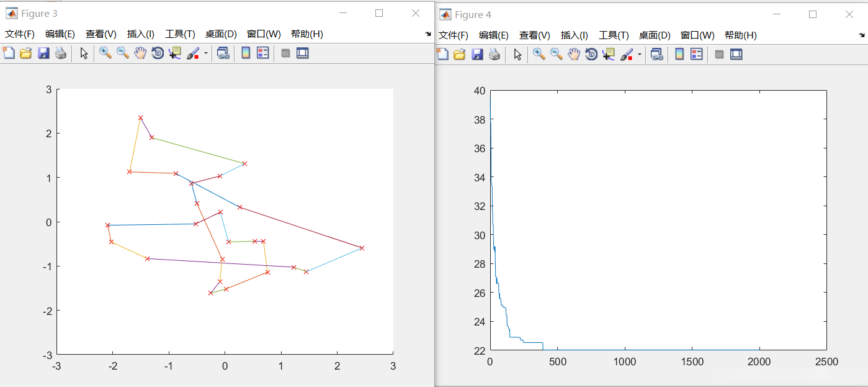Select Rotate 3D tool in Figure 4
This screenshot has height=387, width=868.
pyautogui.click(x=591, y=55)
